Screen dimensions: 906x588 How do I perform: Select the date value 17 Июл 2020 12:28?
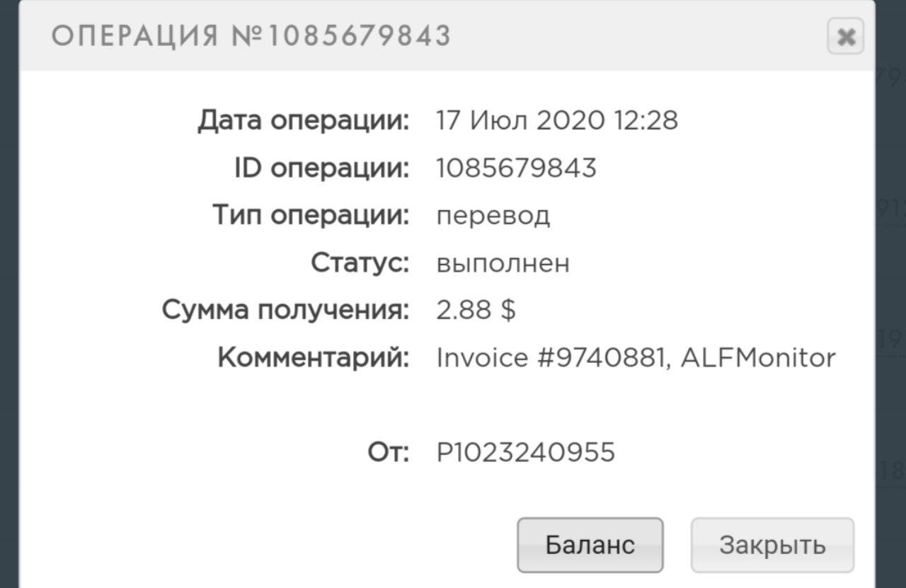click(x=557, y=121)
